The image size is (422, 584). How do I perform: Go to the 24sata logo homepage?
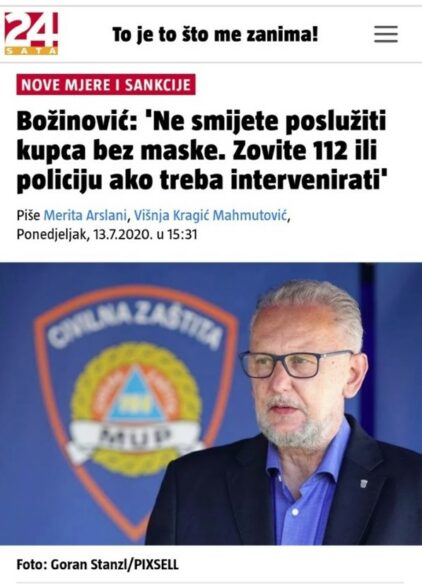click(31, 34)
